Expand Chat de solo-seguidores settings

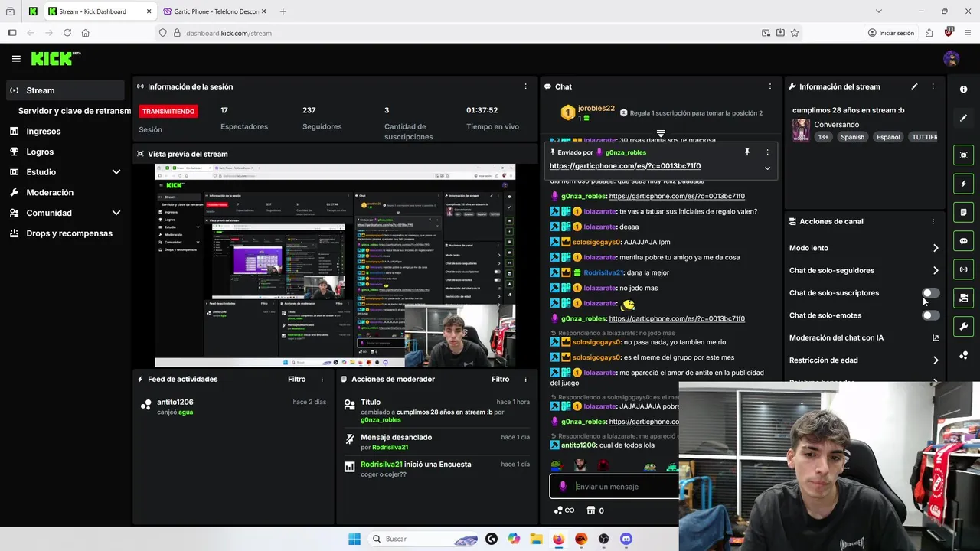[x=936, y=270]
